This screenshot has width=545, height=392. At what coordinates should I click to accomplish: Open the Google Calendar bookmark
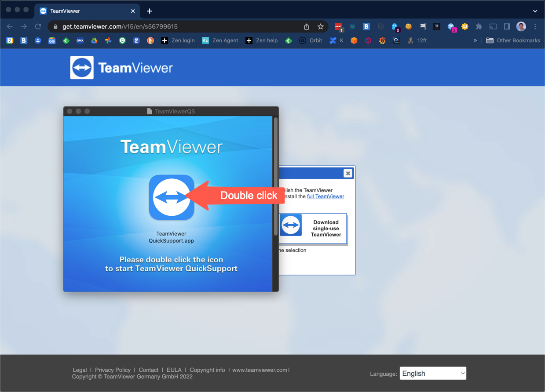pos(10,40)
